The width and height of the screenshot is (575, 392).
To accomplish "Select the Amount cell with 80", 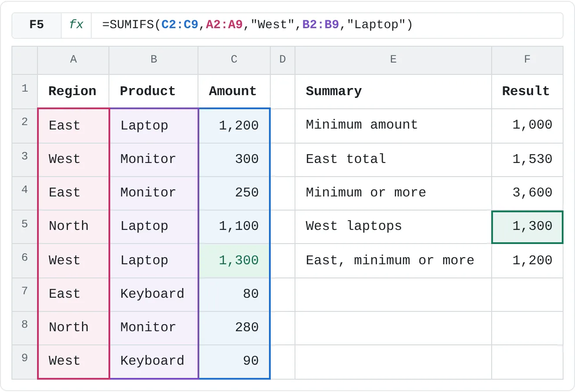I will click(x=234, y=294).
